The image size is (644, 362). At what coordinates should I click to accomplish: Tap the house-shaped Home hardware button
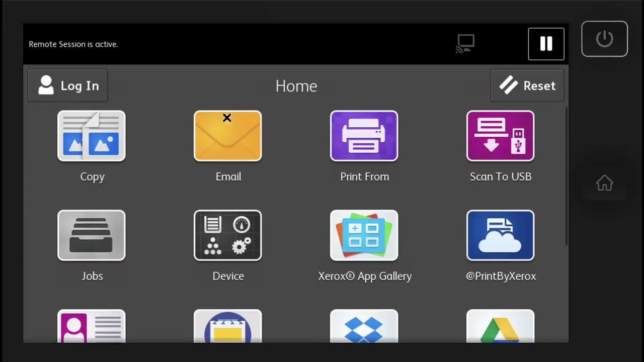click(x=605, y=183)
